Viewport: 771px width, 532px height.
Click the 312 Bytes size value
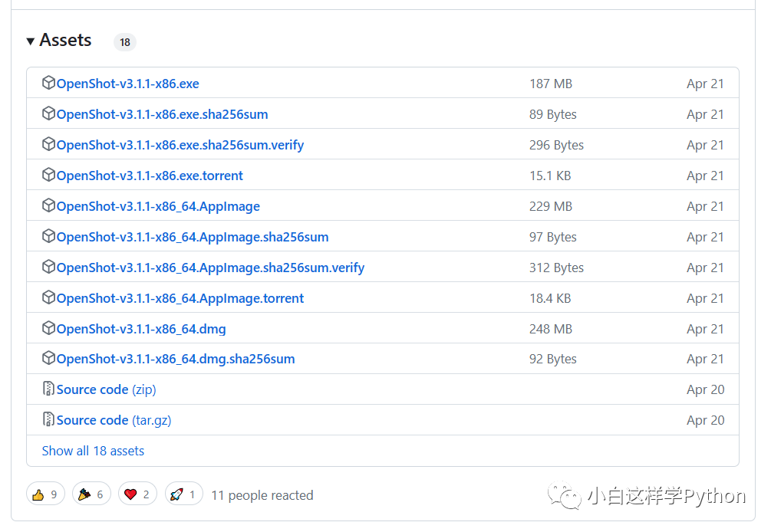[557, 268]
